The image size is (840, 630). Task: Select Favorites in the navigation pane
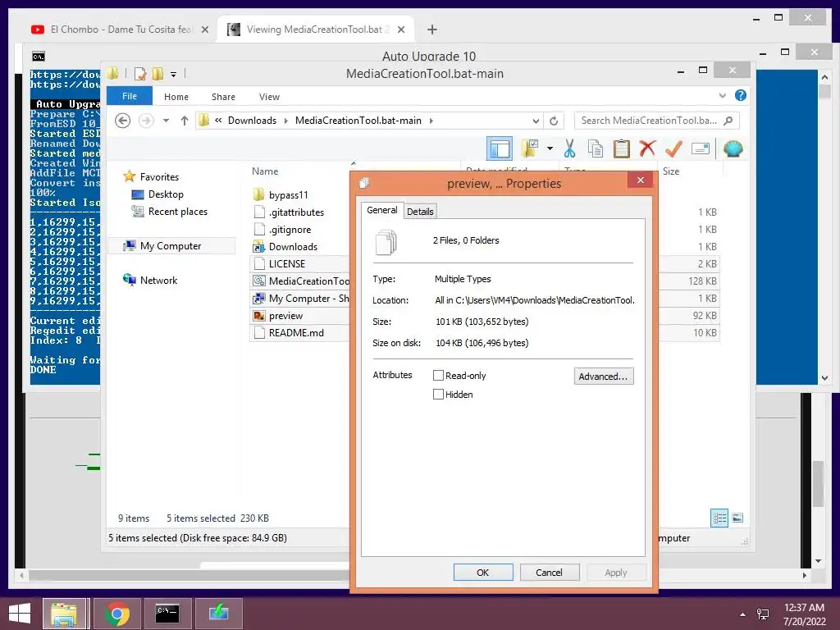tap(159, 177)
